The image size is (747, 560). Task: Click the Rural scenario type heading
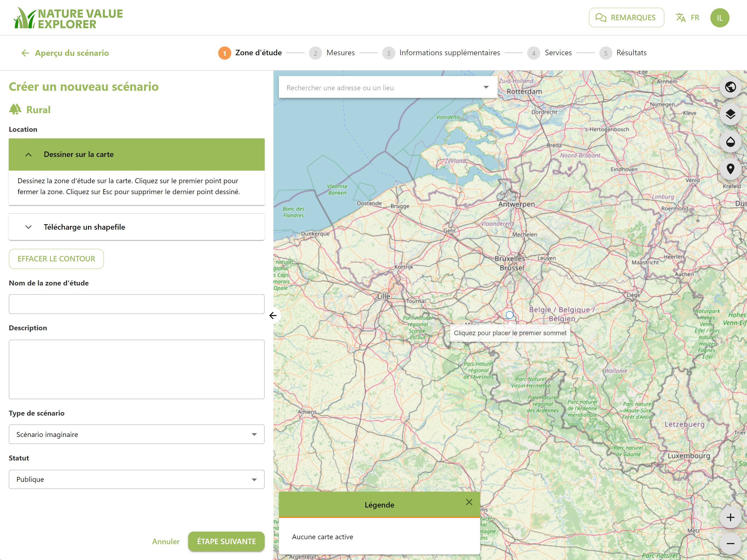coord(38,110)
